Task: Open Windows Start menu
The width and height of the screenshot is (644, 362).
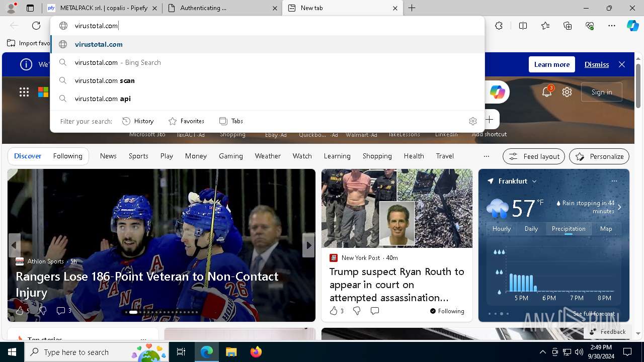Action: point(12,352)
